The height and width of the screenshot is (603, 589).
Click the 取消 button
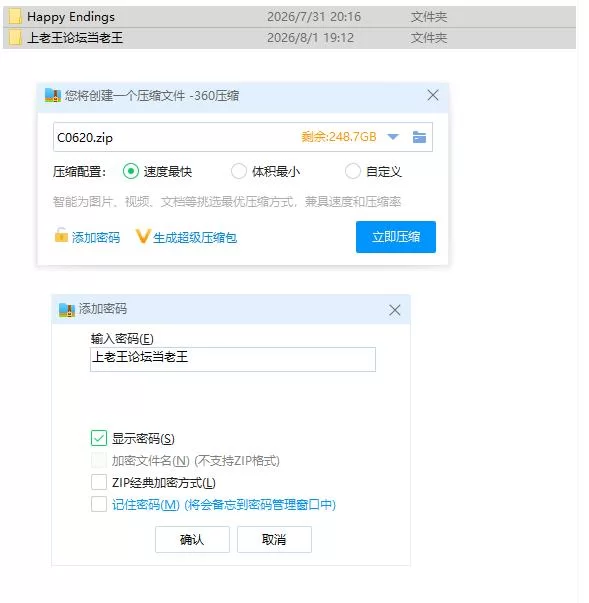coord(274,540)
